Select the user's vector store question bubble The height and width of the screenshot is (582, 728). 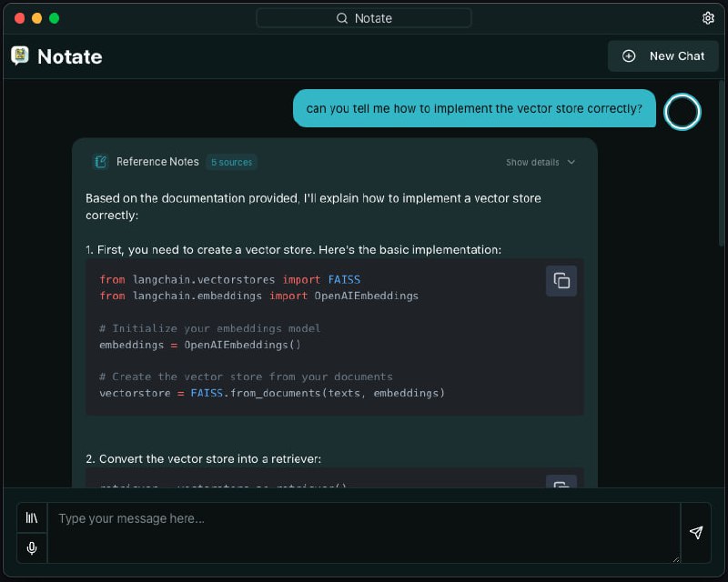[x=474, y=108]
